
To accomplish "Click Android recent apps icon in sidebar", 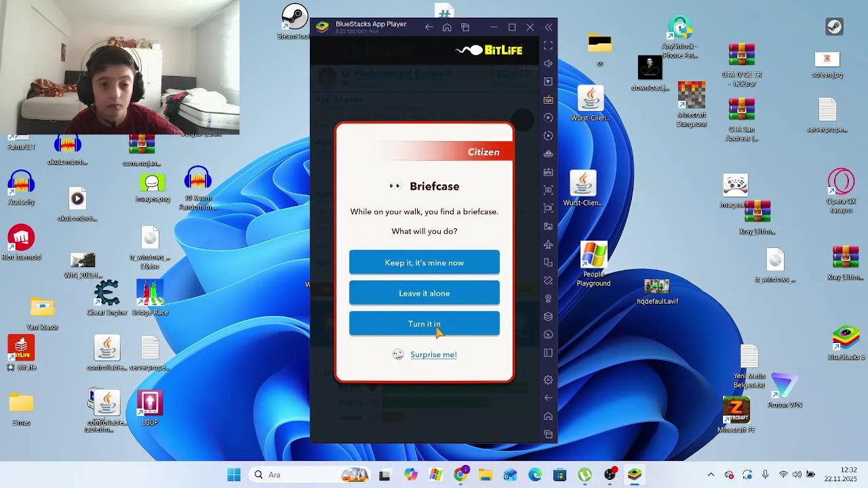I will (x=549, y=434).
